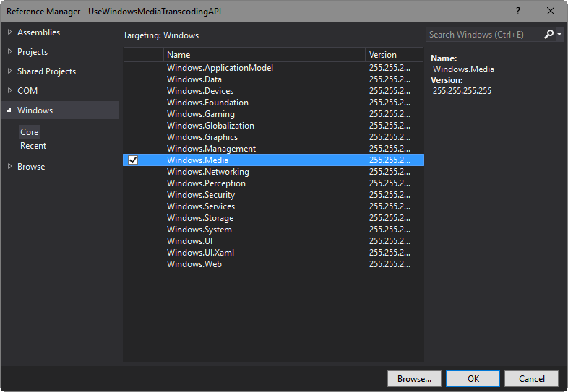Viewport: 568px width, 392px height.
Task: Open the Shared Projects category
Action: click(47, 71)
